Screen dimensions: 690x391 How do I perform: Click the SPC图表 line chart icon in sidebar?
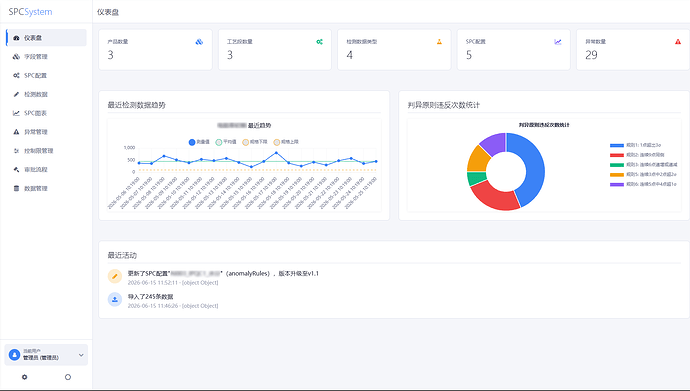click(16, 113)
